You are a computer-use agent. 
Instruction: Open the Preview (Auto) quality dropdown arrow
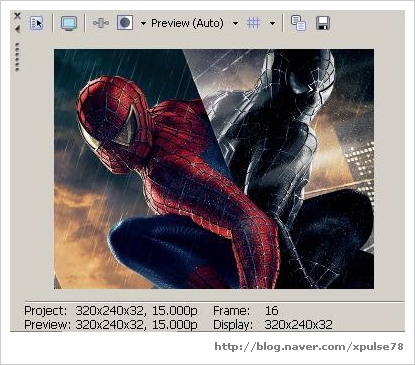click(235, 23)
